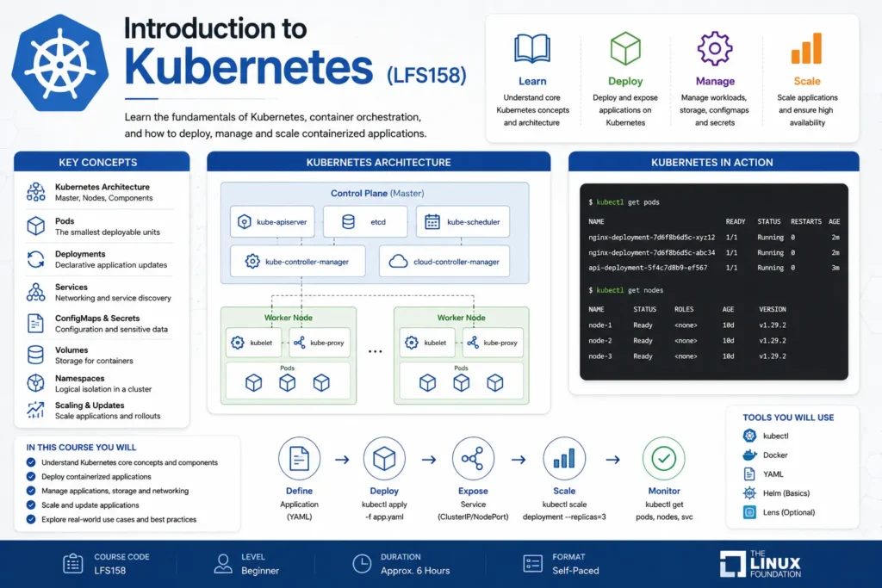The height and width of the screenshot is (588, 882).
Task: Click the Format list icon
Action: (x=532, y=563)
